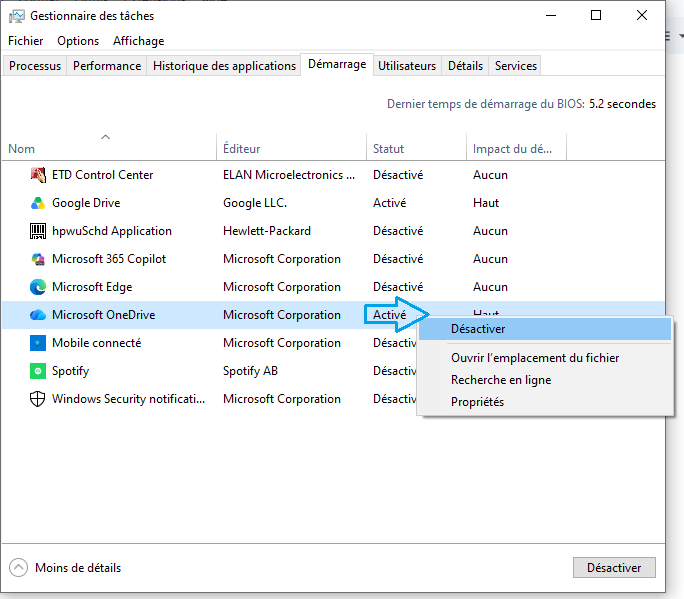The height and width of the screenshot is (599, 684).
Task: Click the Mobile connecté blue icon
Action: tap(38, 343)
